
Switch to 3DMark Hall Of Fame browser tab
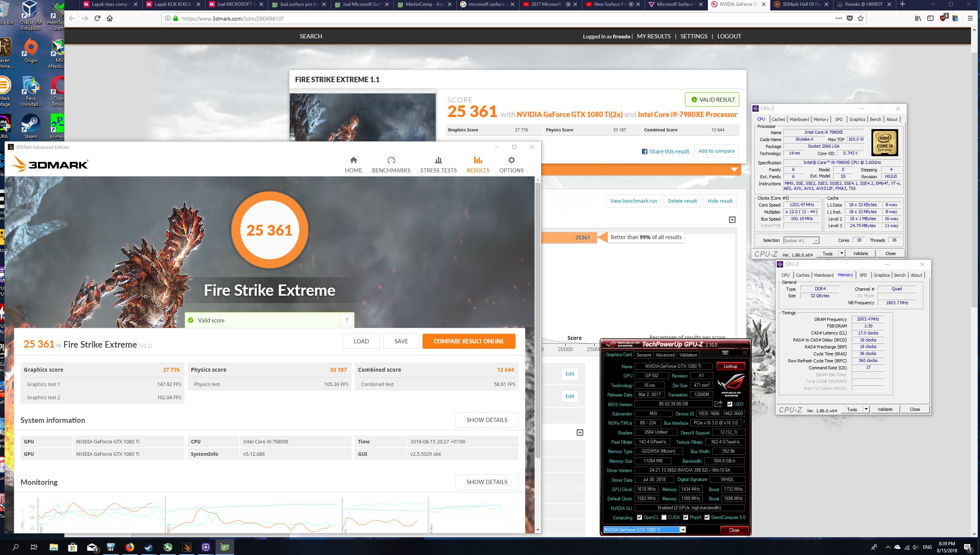(x=801, y=4)
